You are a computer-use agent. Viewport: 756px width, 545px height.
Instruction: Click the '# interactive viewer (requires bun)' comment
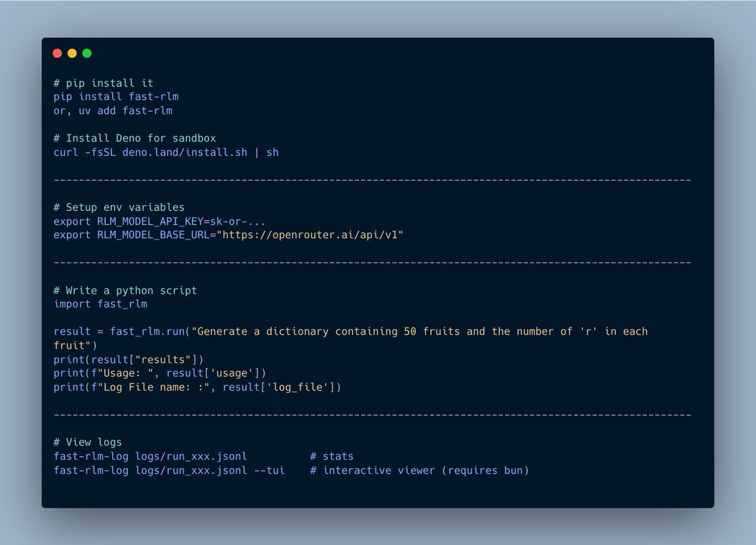419,471
